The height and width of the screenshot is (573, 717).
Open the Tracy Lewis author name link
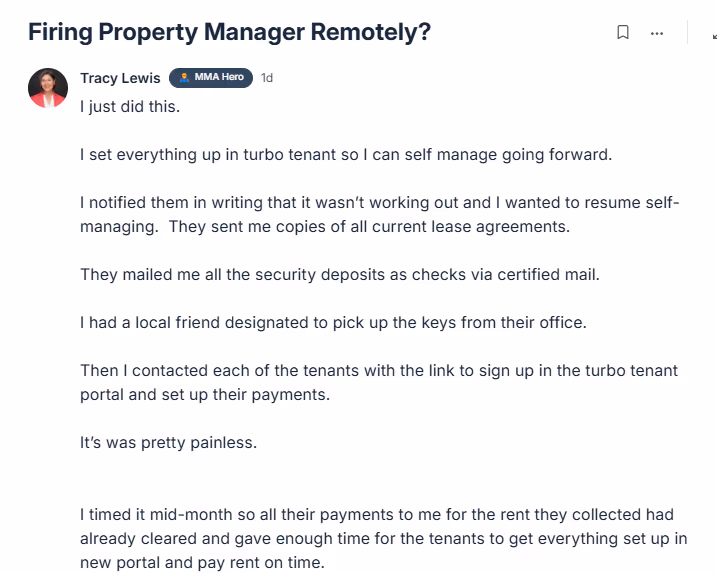coord(120,78)
